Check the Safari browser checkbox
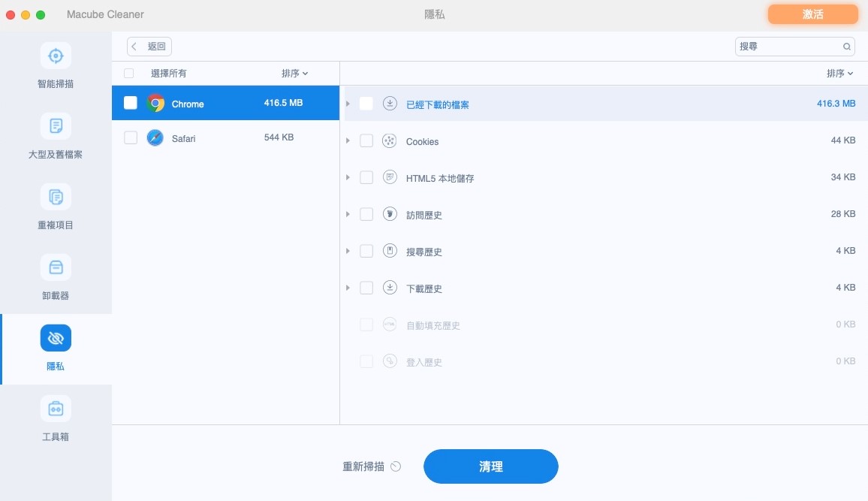 [x=130, y=137]
